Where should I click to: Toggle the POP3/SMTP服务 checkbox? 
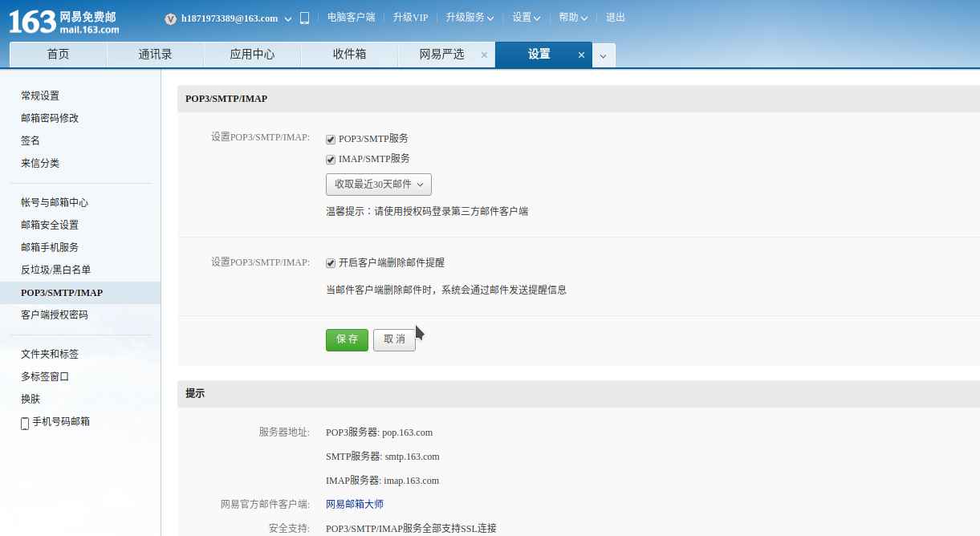coord(331,139)
